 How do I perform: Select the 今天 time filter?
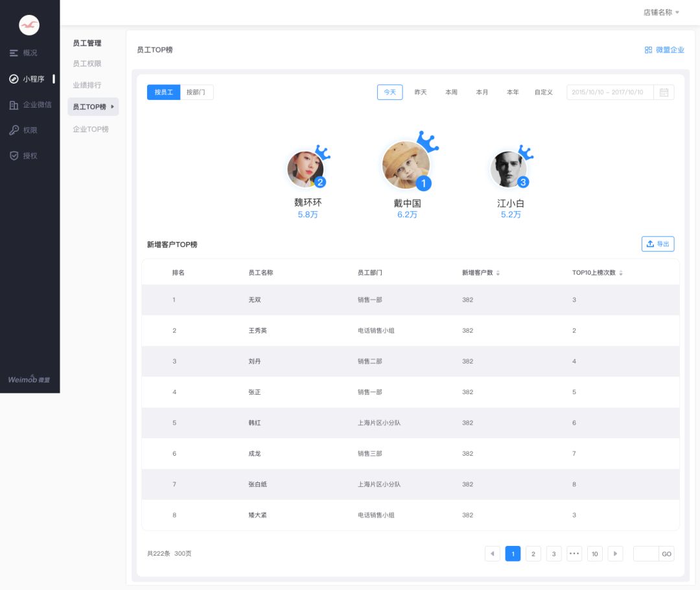coord(390,92)
